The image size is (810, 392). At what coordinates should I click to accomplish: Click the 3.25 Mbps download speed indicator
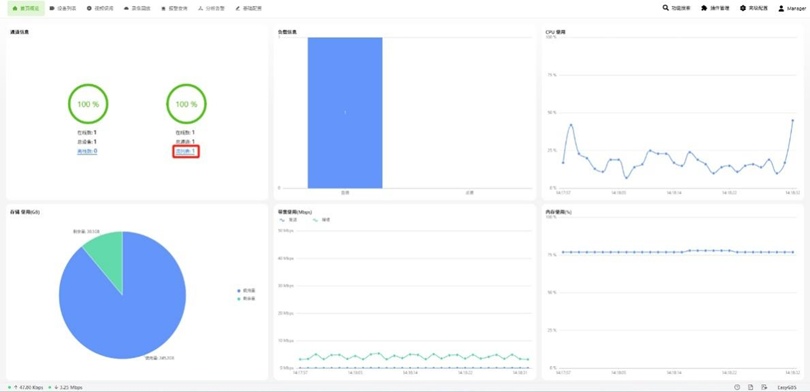66,387
